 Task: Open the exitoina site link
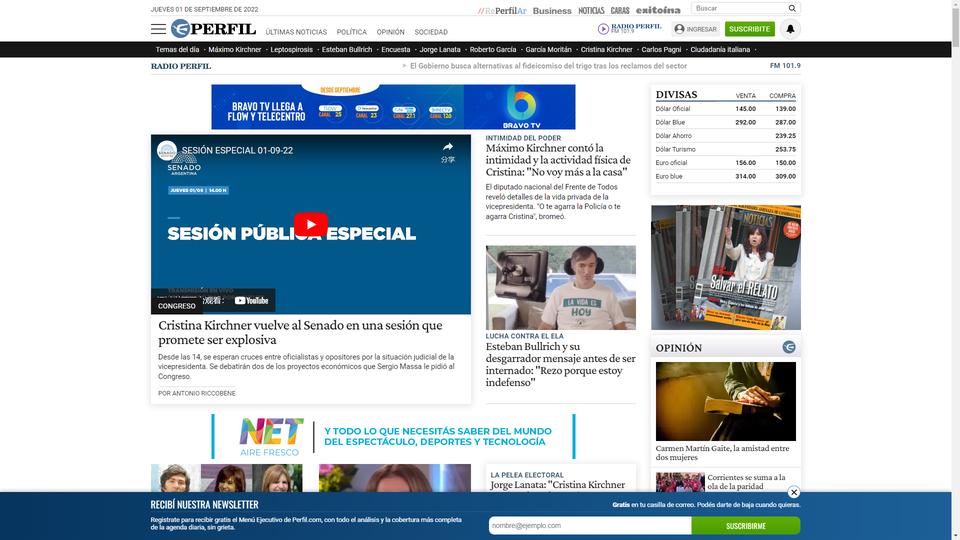(x=658, y=10)
